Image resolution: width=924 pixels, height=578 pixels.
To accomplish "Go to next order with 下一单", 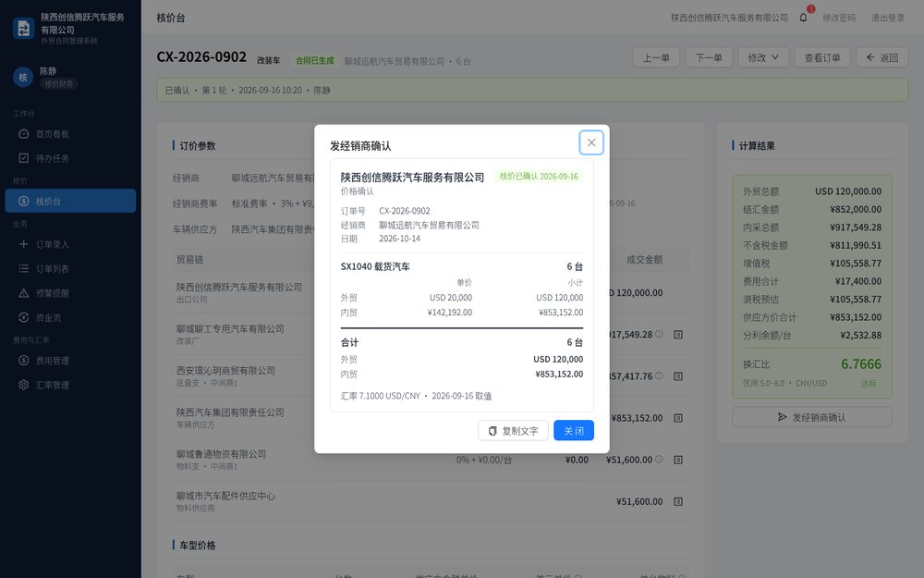I will tap(709, 57).
